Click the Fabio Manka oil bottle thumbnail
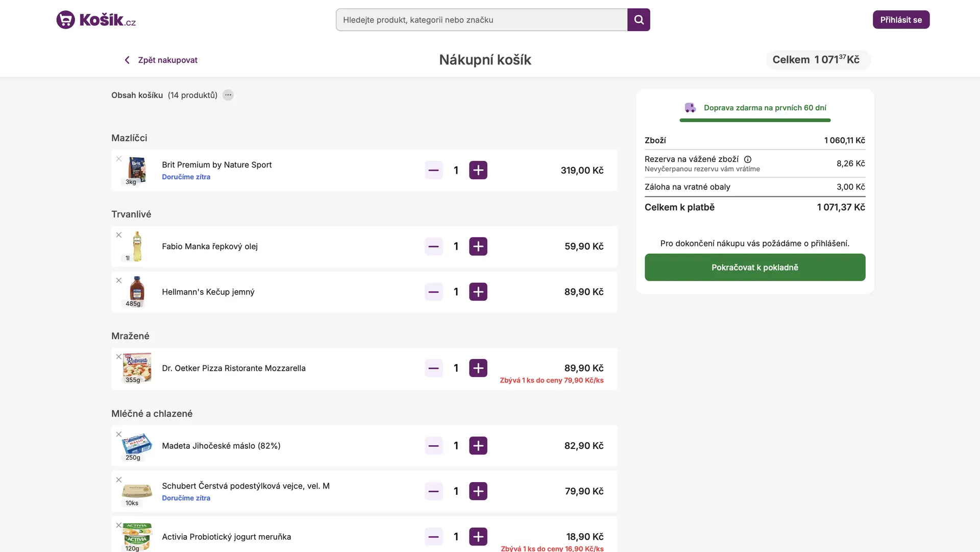This screenshot has height=552, width=980. 137,246
